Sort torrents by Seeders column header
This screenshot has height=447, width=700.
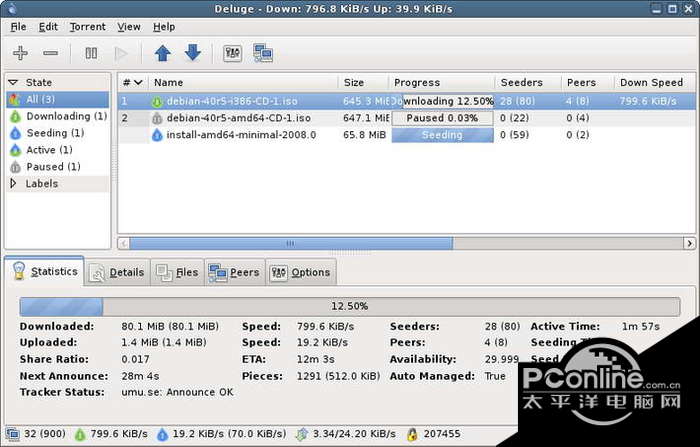coord(528,83)
